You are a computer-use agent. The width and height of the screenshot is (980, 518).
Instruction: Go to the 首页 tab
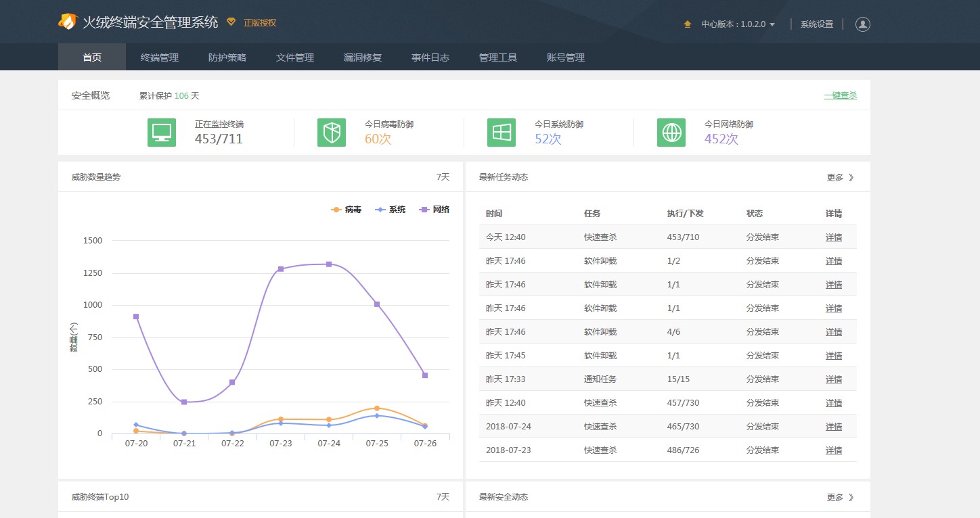(92, 57)
